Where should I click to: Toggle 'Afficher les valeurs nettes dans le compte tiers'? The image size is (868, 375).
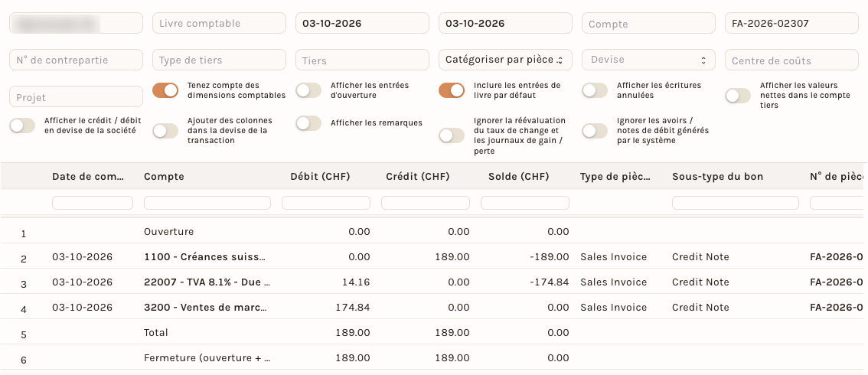(738, 96)
